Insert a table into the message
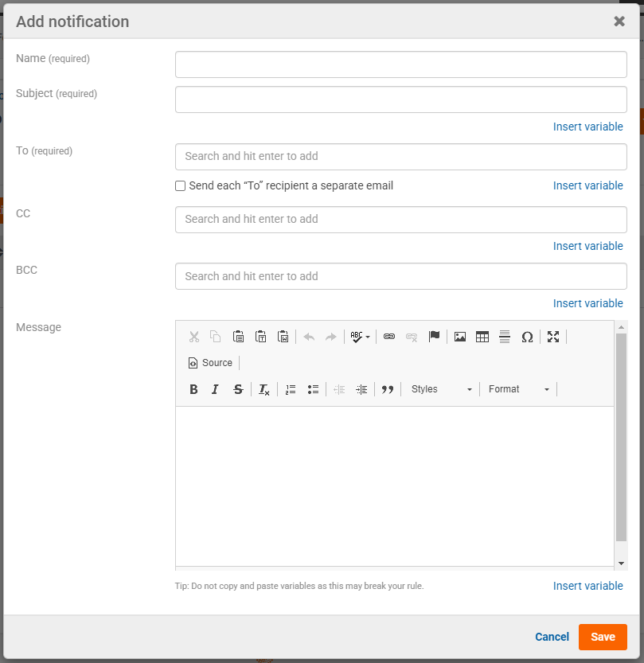Viewport: 644px width, 663px height. (482, 337)
